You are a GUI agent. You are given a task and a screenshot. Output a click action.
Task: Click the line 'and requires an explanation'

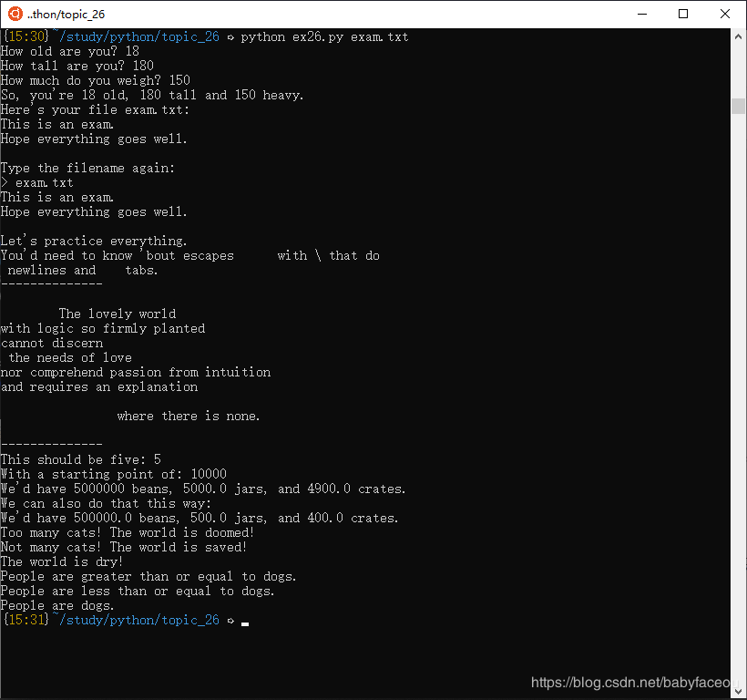[99, 387]
